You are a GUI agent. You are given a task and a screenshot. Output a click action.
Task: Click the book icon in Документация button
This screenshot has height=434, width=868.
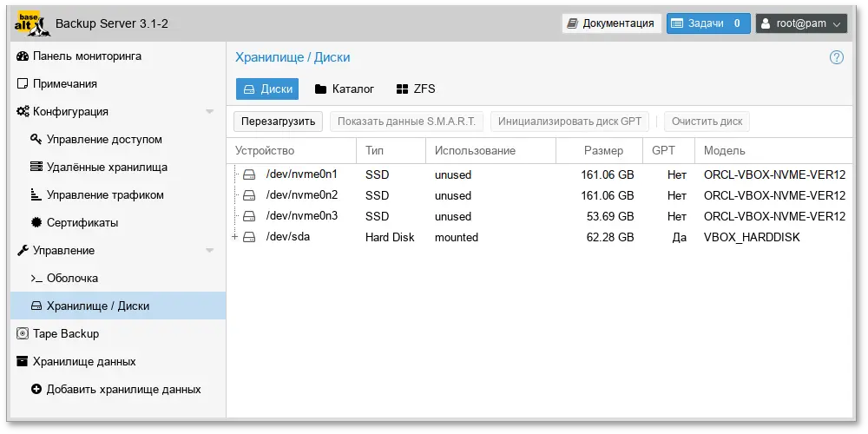pyautogui.click(x=573, y=23)
